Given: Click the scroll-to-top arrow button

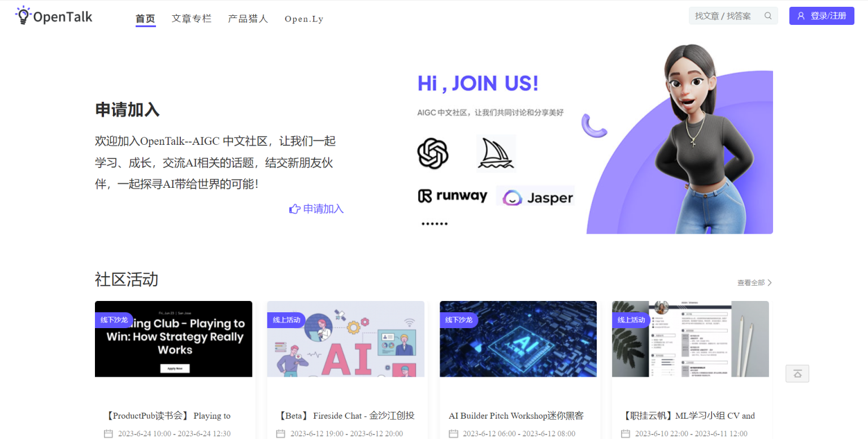Looking at the screenshot, I should [x=797, y=374].
